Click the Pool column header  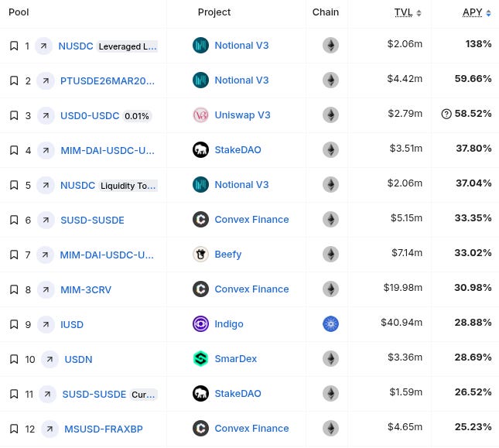tap(19, 12)
